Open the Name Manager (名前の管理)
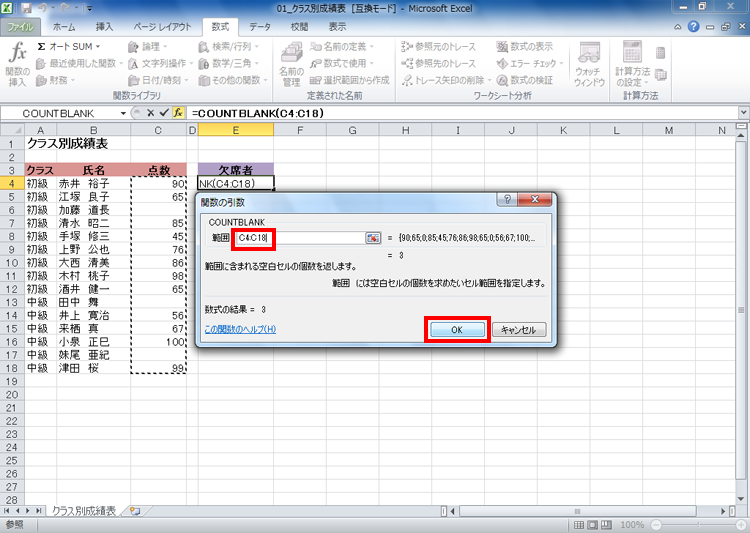 point(291,64)
